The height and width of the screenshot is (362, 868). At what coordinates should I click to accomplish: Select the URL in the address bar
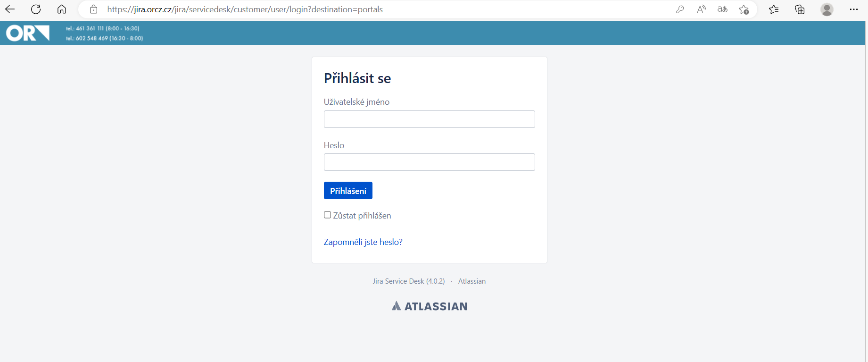(245, 9)
